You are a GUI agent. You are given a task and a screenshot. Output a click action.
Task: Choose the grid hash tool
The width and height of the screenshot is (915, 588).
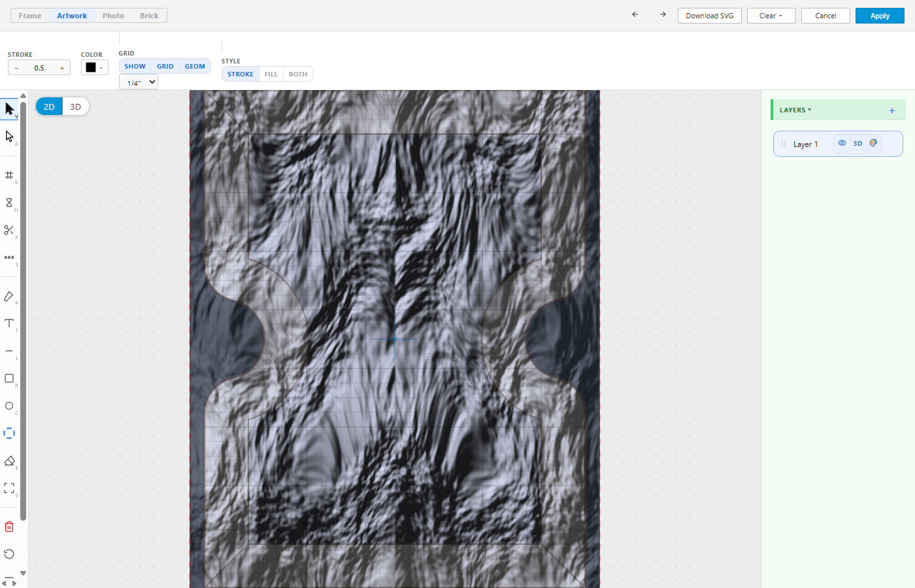point(9,175)
